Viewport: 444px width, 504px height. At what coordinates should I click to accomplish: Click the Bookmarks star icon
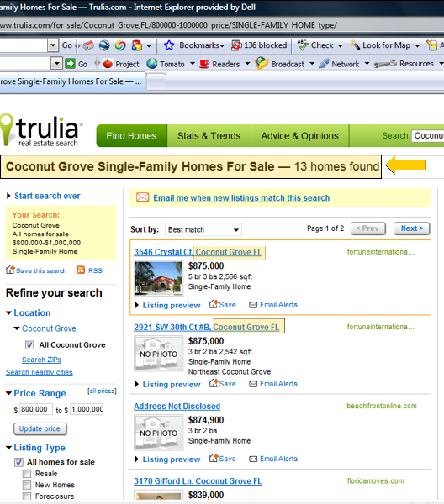point(169,45)
